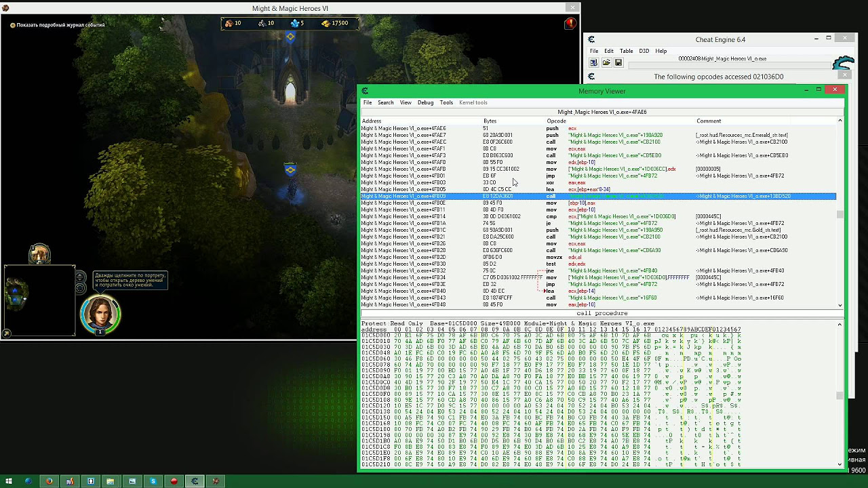868x488 pixels.
Task: Click the minimap corner arrow button
Action: click(x=7, y=333)
